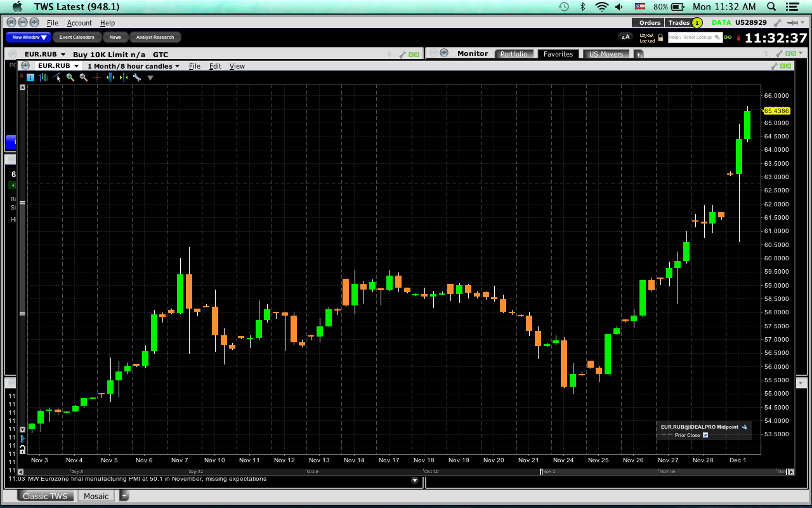Click the green chain link next to ticker lookup

point(728,37)
